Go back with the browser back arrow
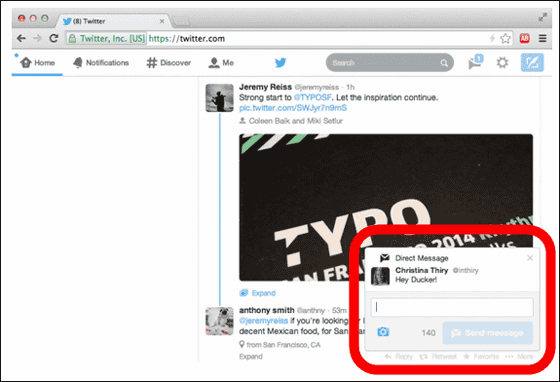 click(21, 38)
